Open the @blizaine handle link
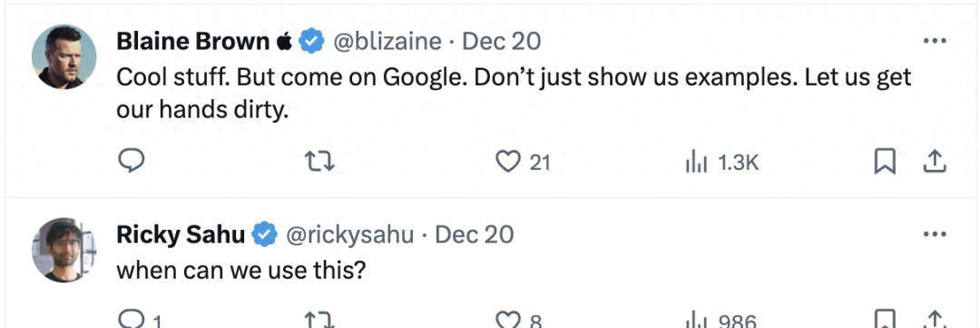 [x=387, y=41]
